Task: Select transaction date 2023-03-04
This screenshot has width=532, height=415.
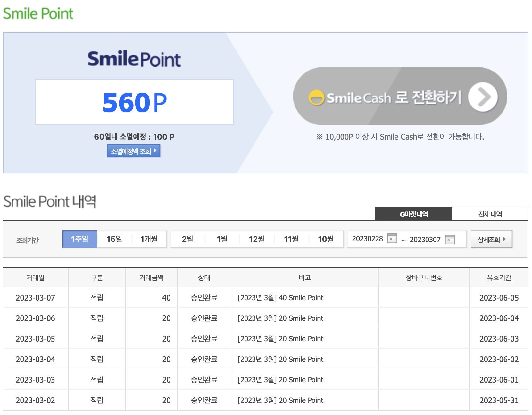Action: coord(35,359)
